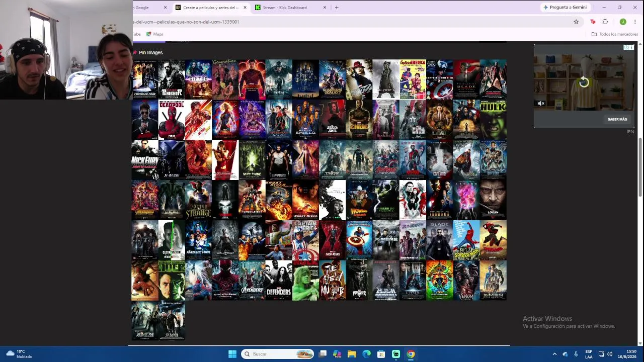Image resolution: width=644 pixels, height=362 pixels.
Task: Open the red extension icon beside the star
Action: point(593,22)
